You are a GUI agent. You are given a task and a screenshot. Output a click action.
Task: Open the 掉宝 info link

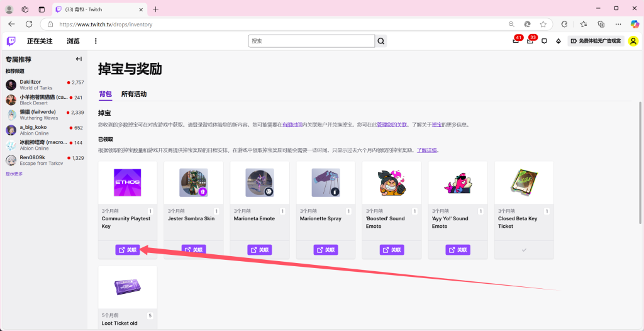pyautogui.click(x=436, y=125)
